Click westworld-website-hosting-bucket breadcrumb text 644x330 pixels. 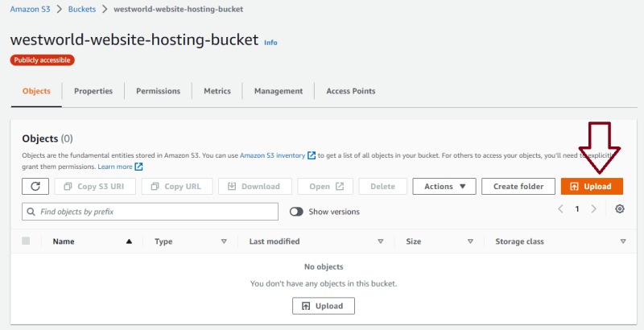178,9
